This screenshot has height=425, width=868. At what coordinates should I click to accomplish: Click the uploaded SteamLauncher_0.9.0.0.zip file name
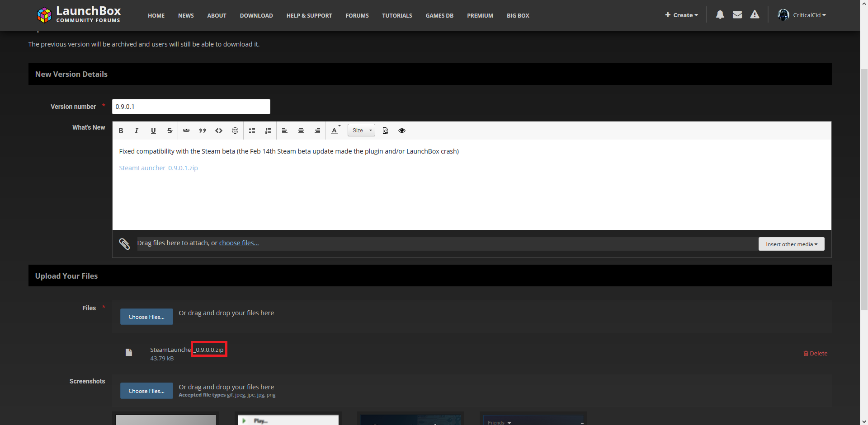187,350
